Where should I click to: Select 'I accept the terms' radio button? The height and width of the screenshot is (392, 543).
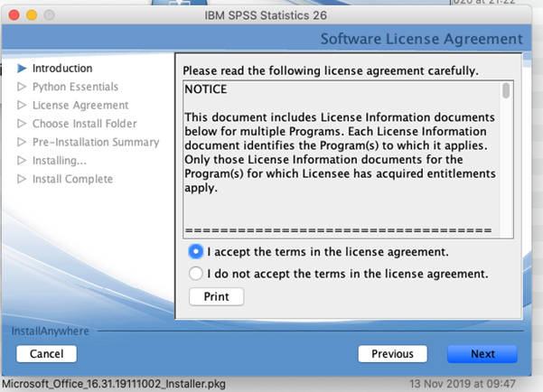pyautogui.click(x=196, y=252)
